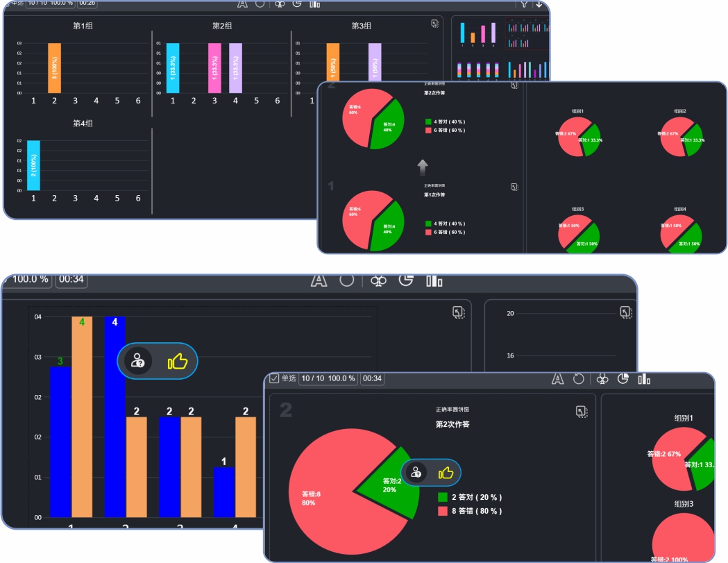The width and height of the screenshot is (728, 563).
Task: Click the grouping icon above the blue-orange bar chart
Action: 378,280
